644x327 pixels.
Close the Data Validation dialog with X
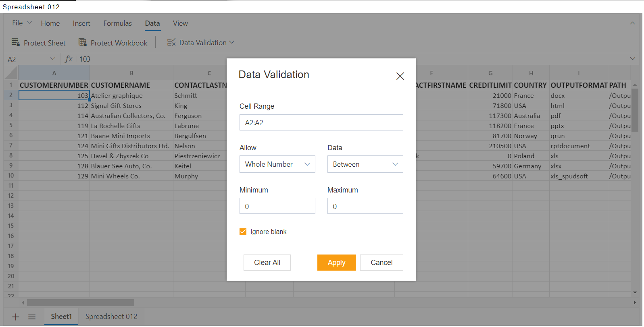click(x=400, y=76)
